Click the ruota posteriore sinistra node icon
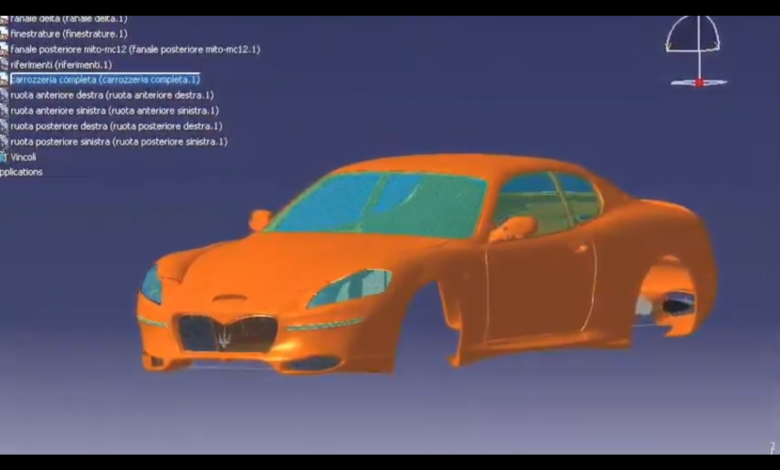The width and height of the screenshot is (780, 470). click(4, 142)
